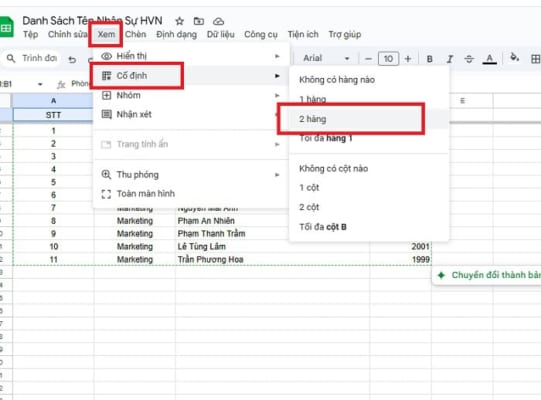This screenshot has height=400, width=541.
Task: Toggle strikethrough formatting
Action: [469, 59]
